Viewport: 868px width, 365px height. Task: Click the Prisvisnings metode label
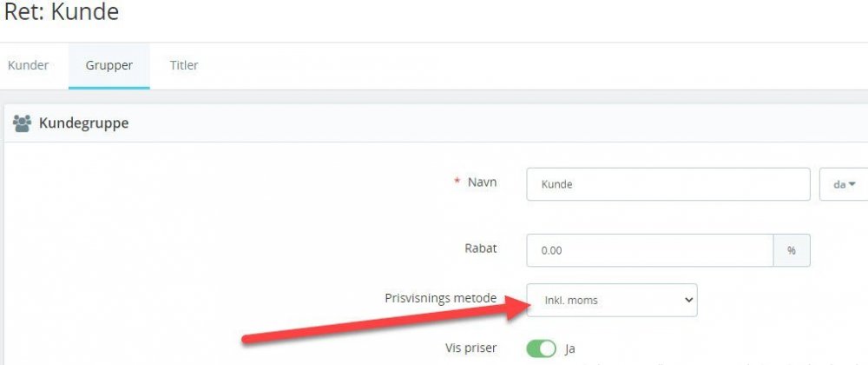(x=440, y=298)
